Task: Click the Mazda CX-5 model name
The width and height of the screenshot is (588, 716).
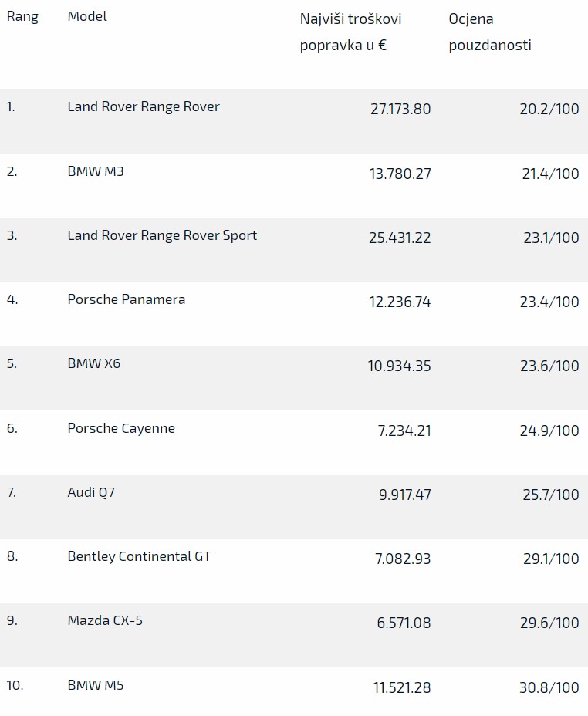Action: [105, 620]
